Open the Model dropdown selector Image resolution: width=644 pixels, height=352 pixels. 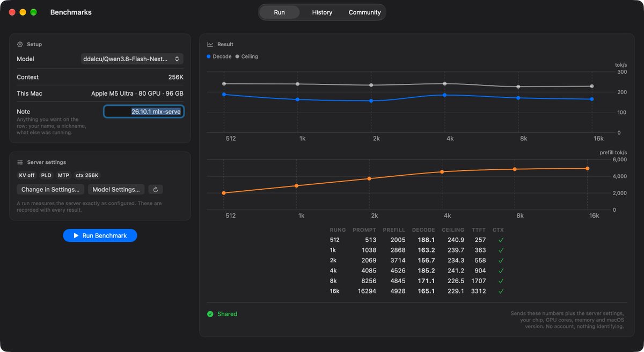tap(132, 59)
